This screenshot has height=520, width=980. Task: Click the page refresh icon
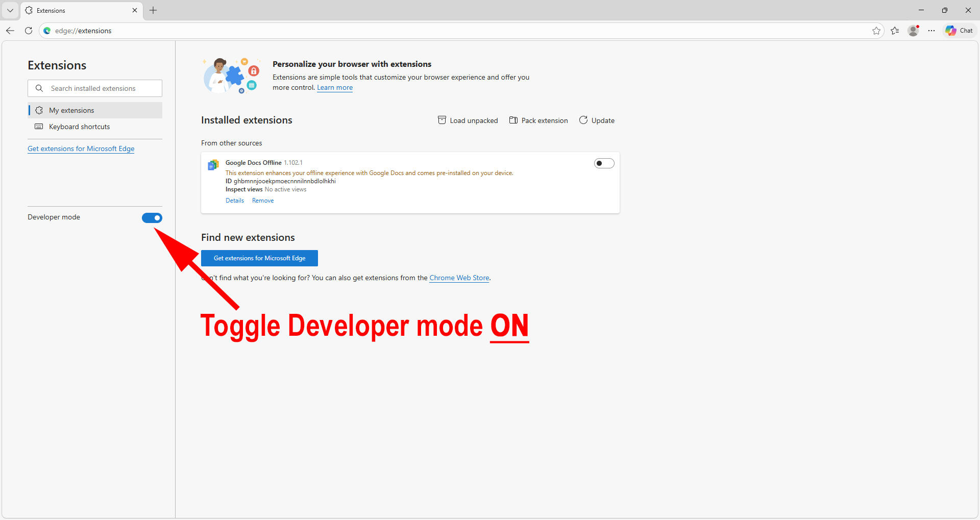coord(29,31)
